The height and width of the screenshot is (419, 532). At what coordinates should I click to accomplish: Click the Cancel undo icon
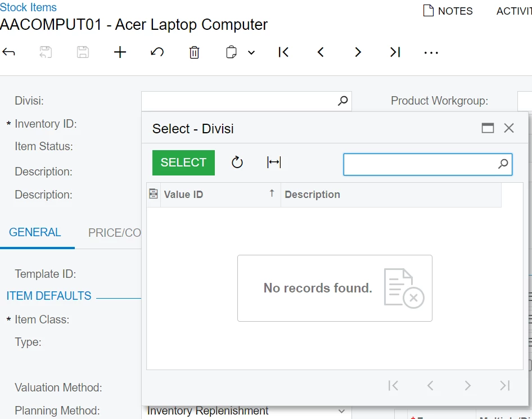click(x=157, y=52)
